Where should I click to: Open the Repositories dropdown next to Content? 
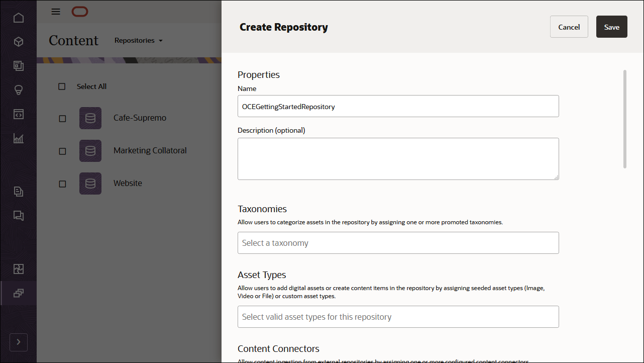coord(138,40)
